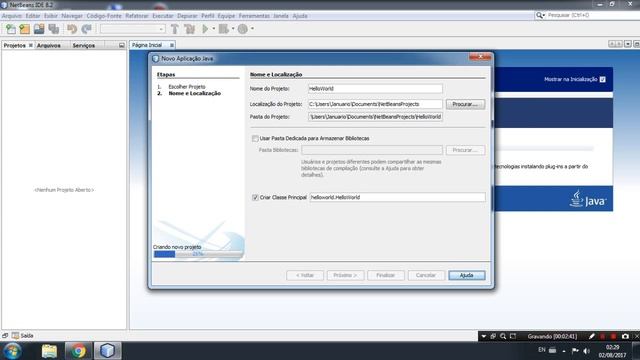This screenshot has width=640, height=360.
Task: Click the Profile Project toolbar icon
Action: 242,29
